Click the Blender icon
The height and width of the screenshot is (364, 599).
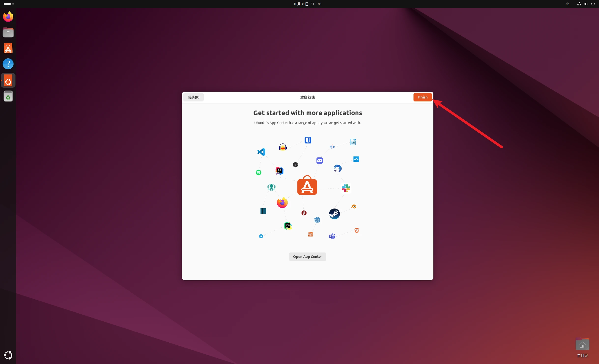point(354,206)
